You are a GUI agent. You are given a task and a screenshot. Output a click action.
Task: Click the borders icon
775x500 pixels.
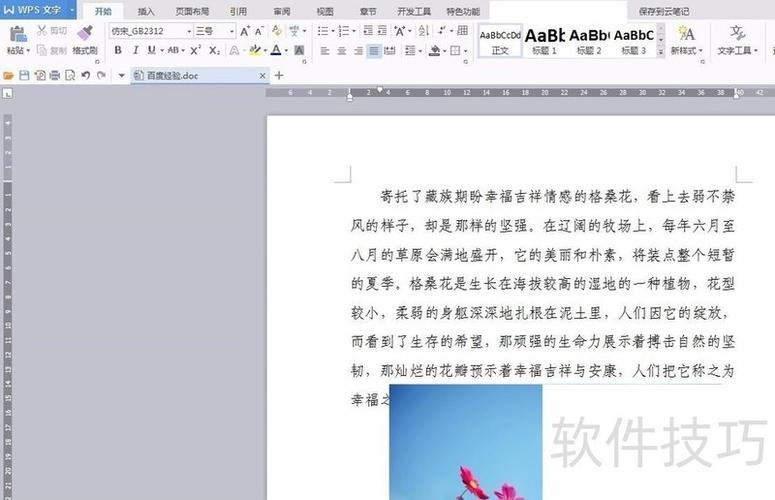tap(455, 50)
